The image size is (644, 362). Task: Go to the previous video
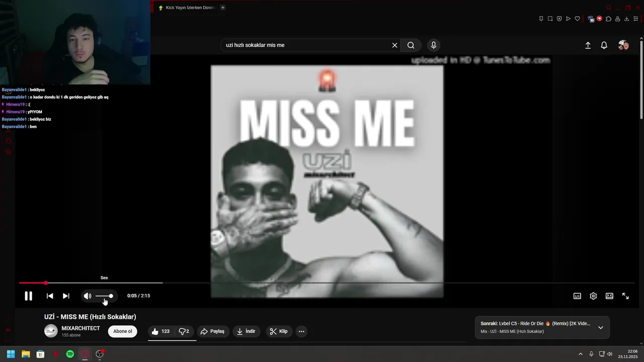[50, 296]
